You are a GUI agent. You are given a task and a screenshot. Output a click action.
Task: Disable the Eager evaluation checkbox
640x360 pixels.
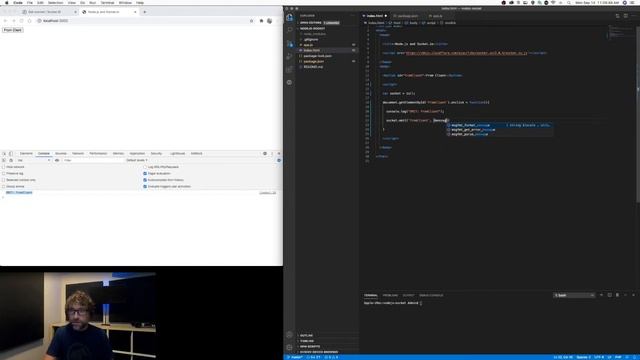point(145,173)
